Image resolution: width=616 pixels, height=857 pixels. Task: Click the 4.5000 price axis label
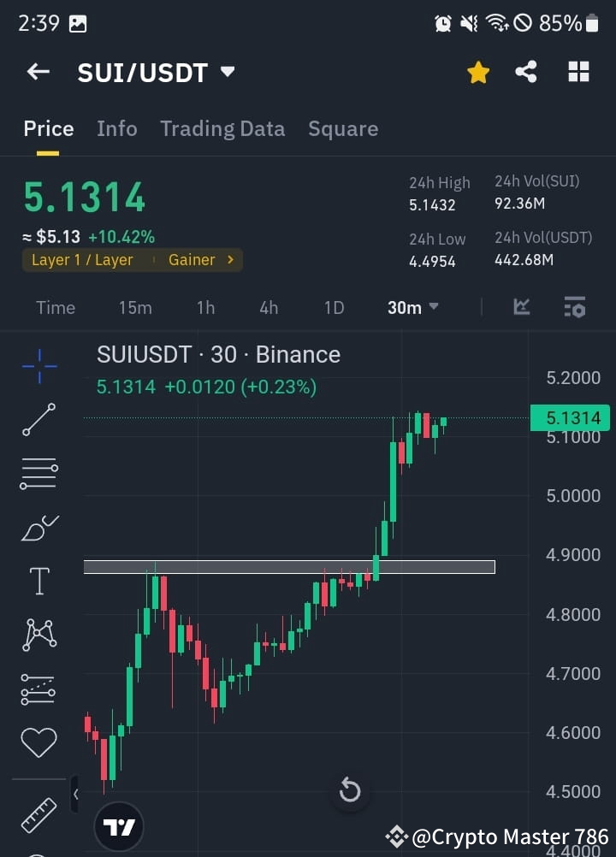click(x=573, y=791)
